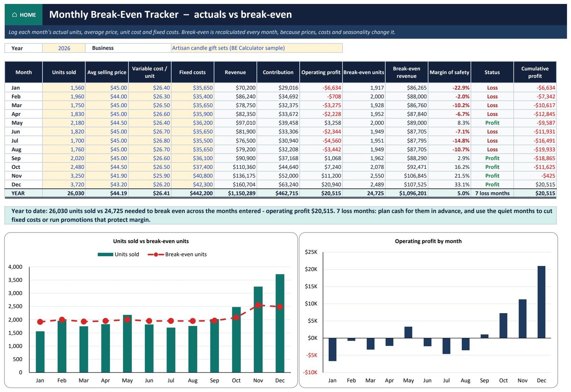Click Jun contribution value $33,306
Image resolution: width=571 pixels, height=392 pixels.
coord(278,132)
